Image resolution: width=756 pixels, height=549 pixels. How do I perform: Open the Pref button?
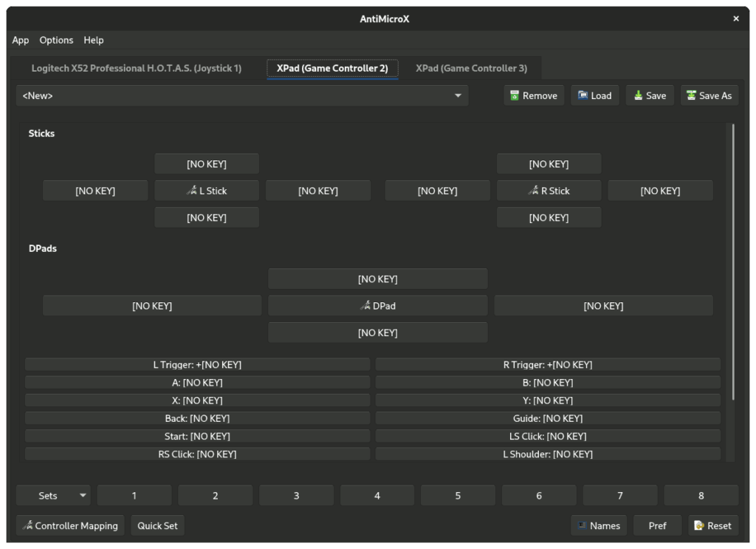[x=657, y=525]
